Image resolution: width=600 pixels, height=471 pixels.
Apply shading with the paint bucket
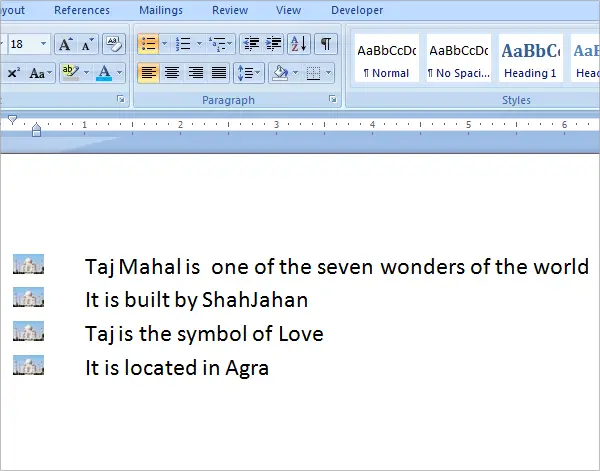(280, 73)
